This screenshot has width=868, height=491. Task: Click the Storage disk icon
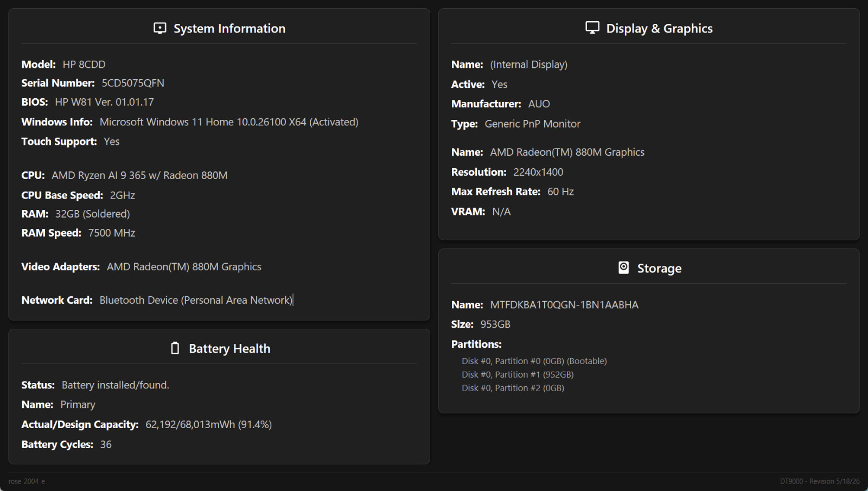[624, 267]
